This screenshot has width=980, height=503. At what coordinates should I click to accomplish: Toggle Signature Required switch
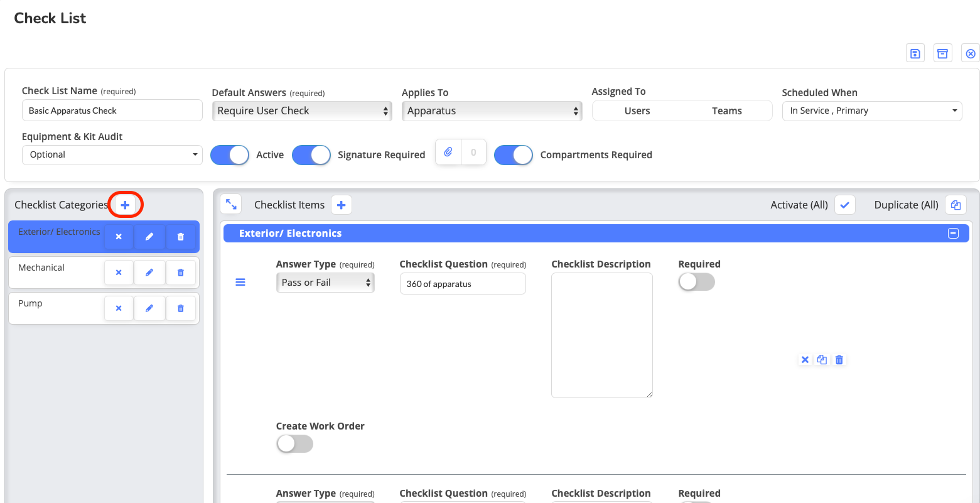[x=311, y=155]
